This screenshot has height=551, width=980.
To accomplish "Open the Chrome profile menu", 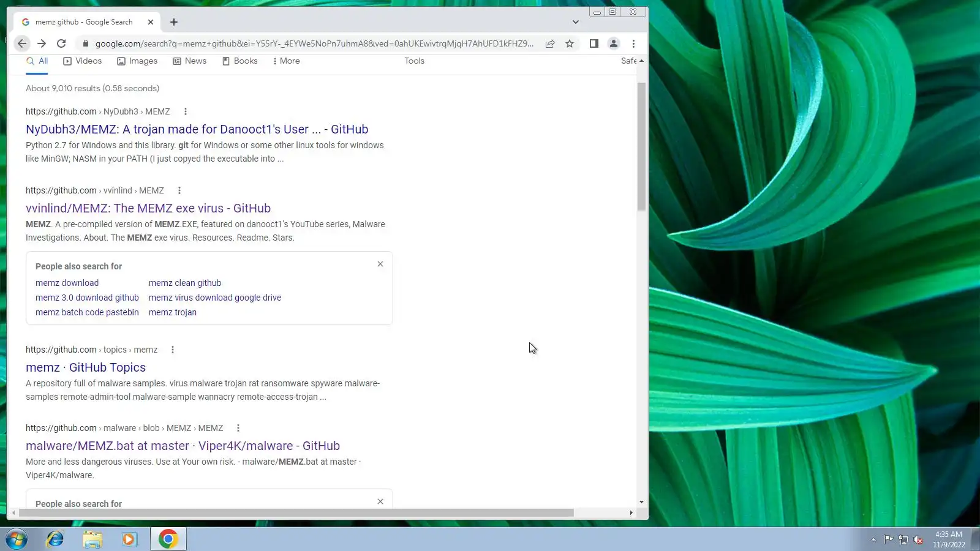I will click(x=613, y=43).
